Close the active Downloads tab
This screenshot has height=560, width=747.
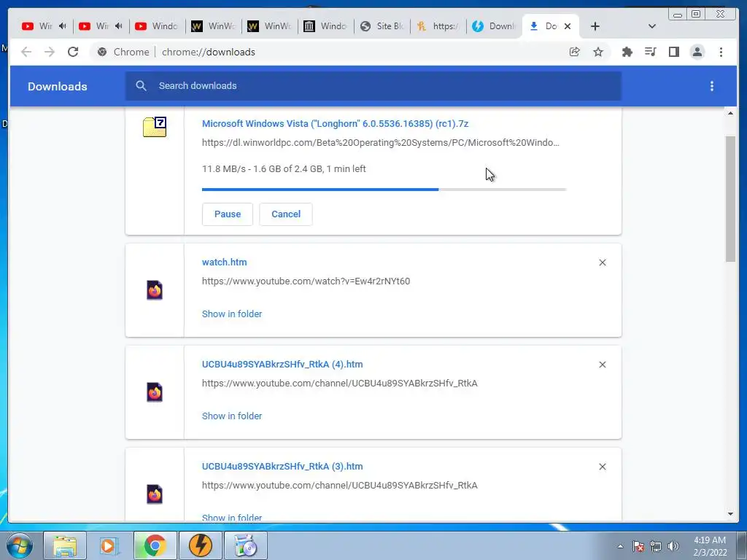(568, 26)
